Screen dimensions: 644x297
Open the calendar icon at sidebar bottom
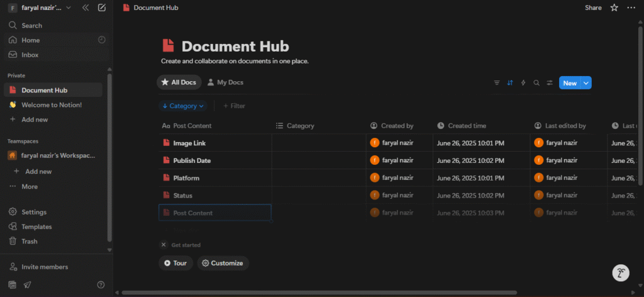[13, 284]
